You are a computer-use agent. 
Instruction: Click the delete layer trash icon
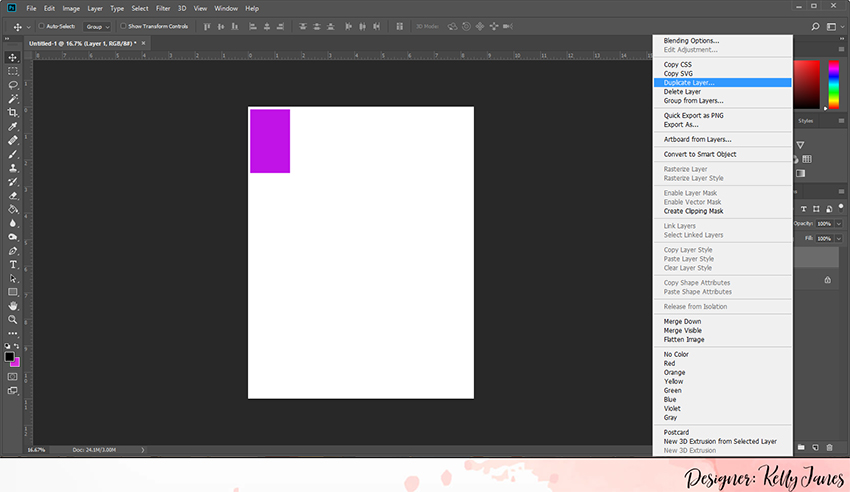pyautogui.click(x=829, y=447)
